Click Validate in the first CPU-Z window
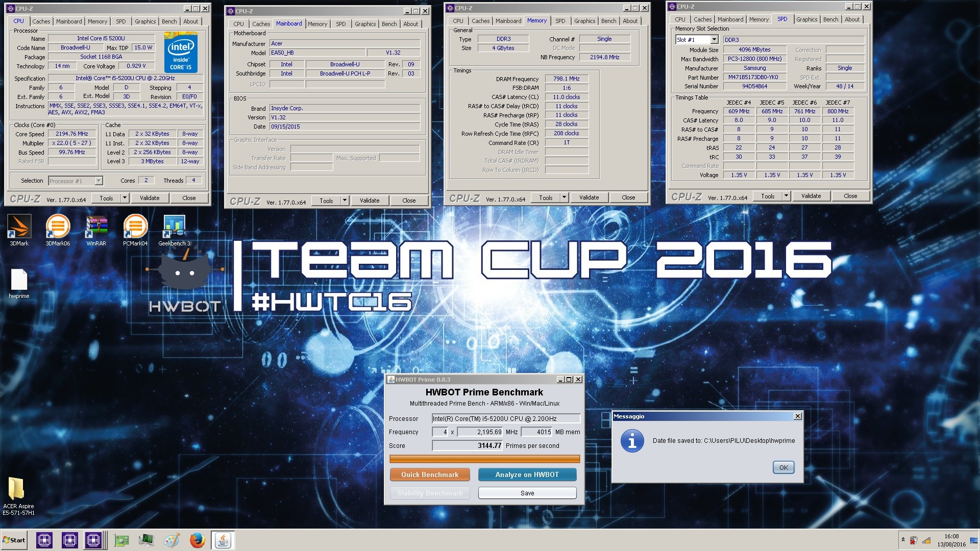Screen dimensions: 980x551 (150, 198)
